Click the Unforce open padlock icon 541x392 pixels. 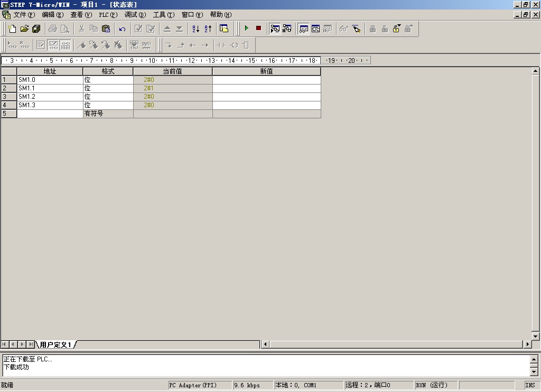[x=385, y=29]
